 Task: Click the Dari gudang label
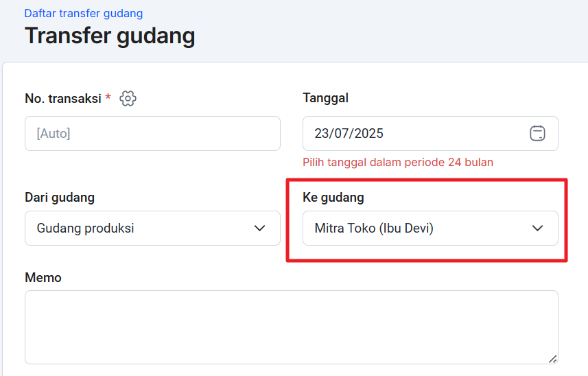60,198
